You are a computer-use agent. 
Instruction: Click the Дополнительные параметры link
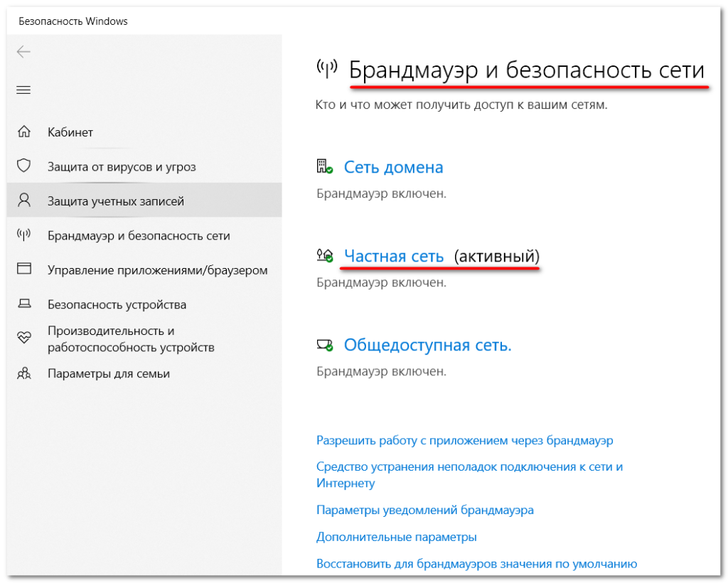click(397, 537)
